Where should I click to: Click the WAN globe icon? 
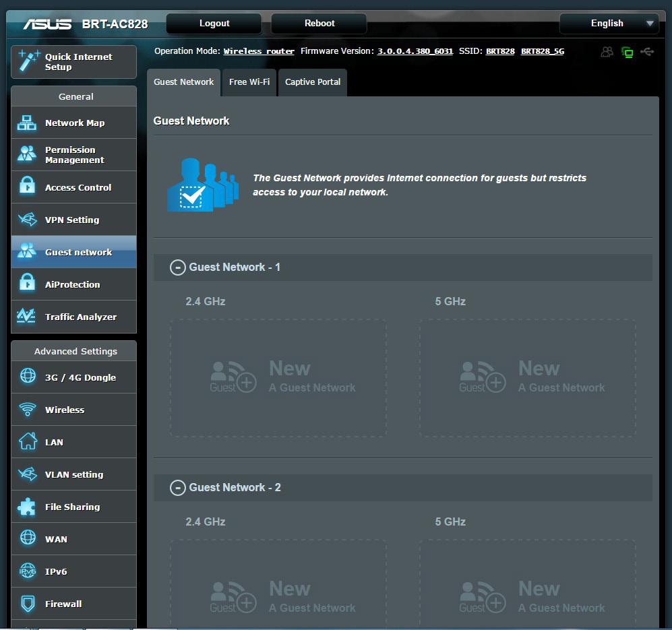(28, 538)
